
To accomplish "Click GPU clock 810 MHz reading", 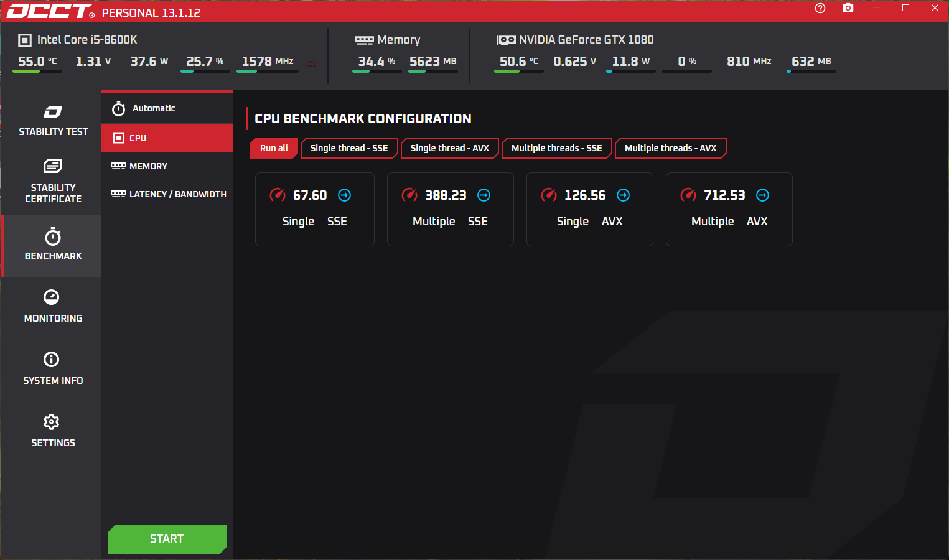I will click(749, 62).
